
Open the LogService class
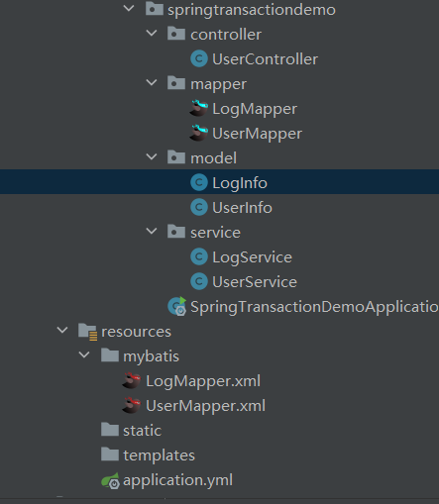pos(252,257)
